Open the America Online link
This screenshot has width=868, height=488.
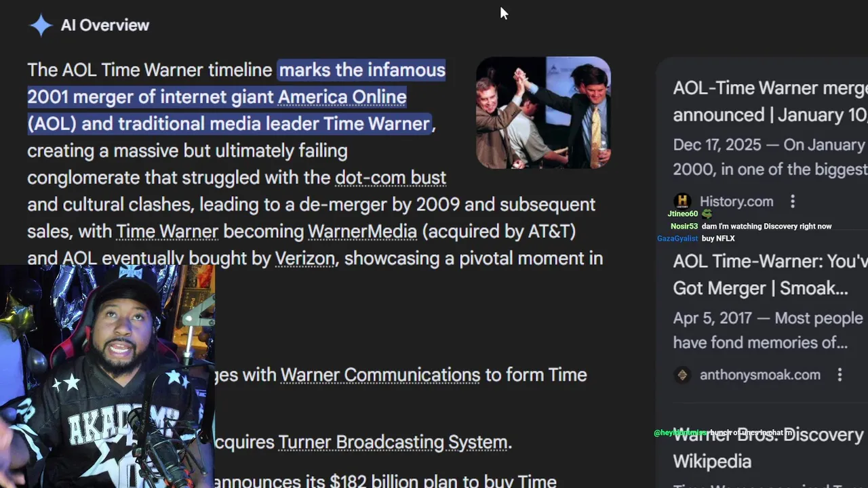click(x=342, y=97)
